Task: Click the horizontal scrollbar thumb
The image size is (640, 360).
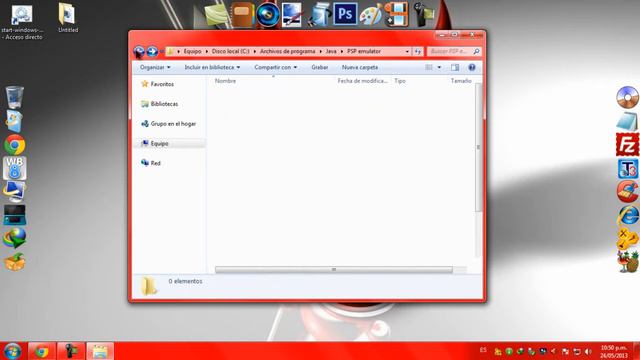Action: pyautogui.click(x=333, y=269)
